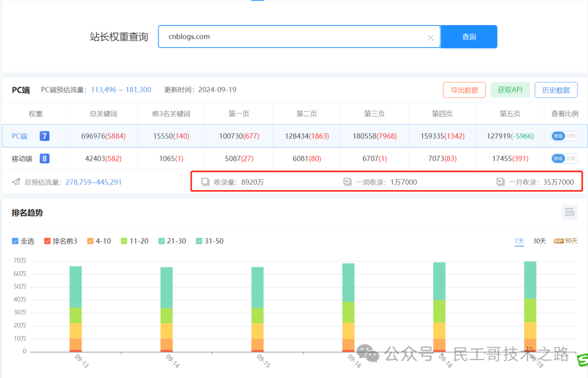Export data with 导出数据 button
This screenshot has height=378, width=588.
coord(464,90)
